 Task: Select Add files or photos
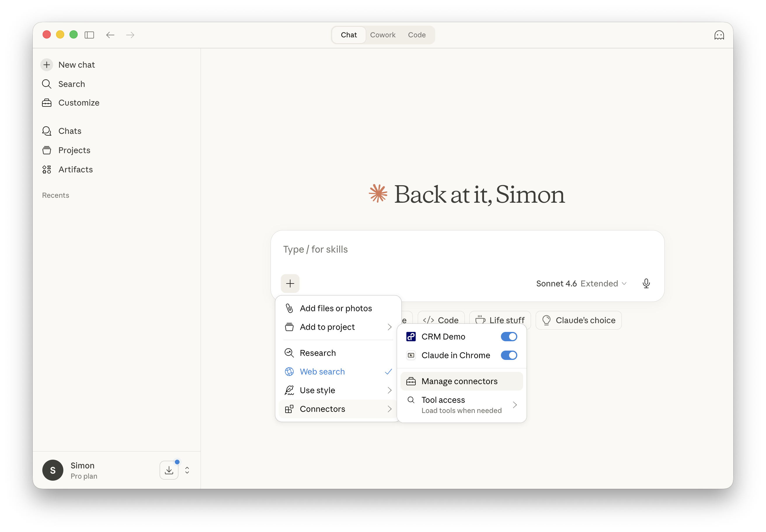click(336, 308)
